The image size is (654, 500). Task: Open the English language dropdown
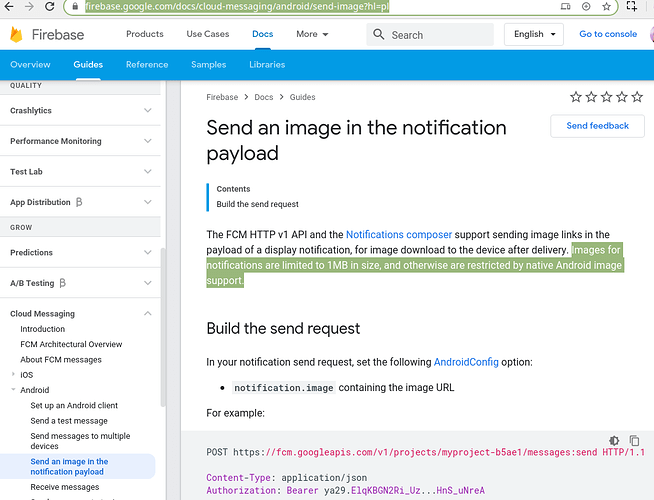click(x=534, y=34)
